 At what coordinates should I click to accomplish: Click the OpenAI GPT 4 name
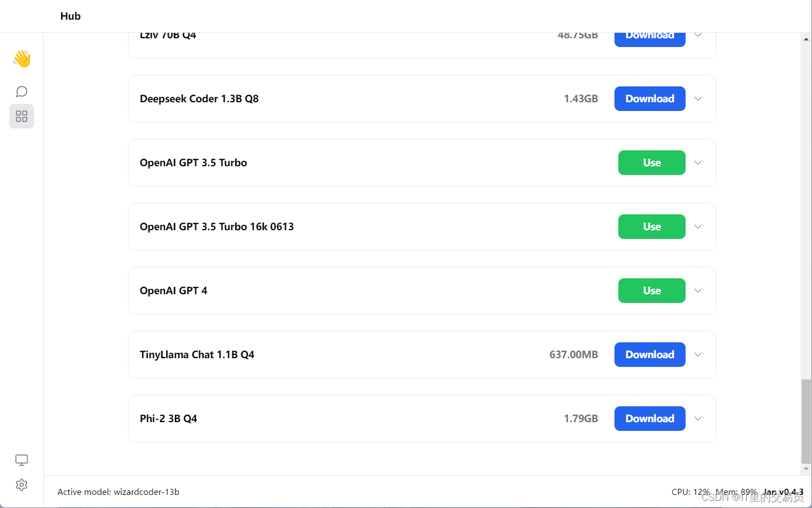click(x=173, y=291)
